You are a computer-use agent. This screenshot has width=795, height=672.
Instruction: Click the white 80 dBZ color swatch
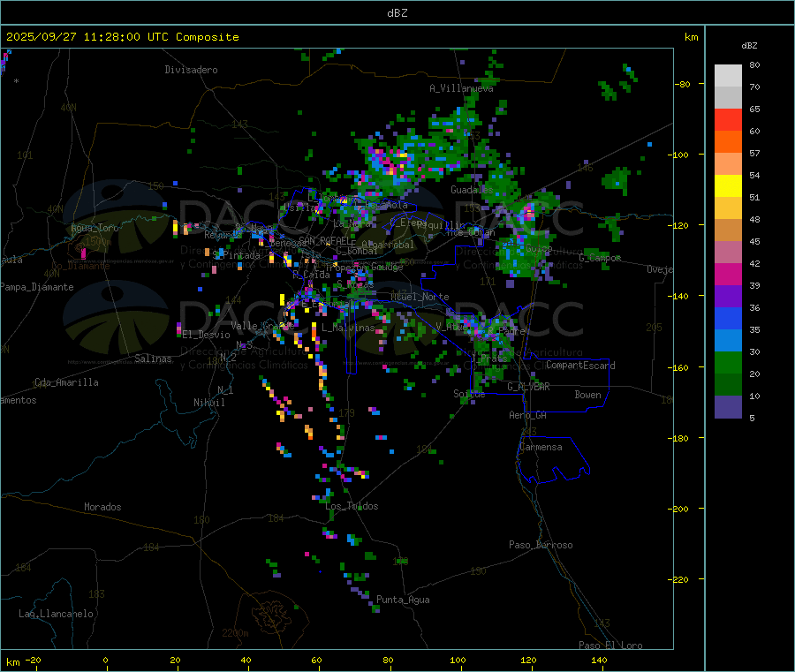[x=728, y=76]
